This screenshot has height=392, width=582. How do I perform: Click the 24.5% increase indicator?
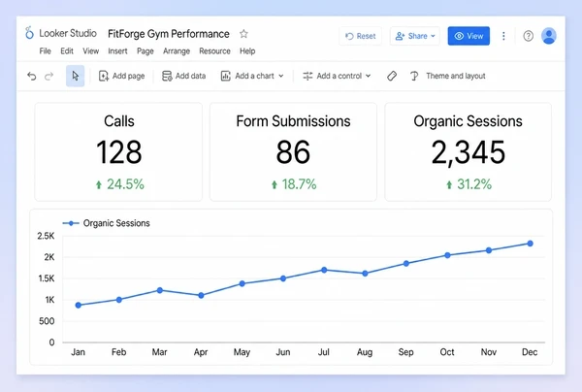point(119,184)
